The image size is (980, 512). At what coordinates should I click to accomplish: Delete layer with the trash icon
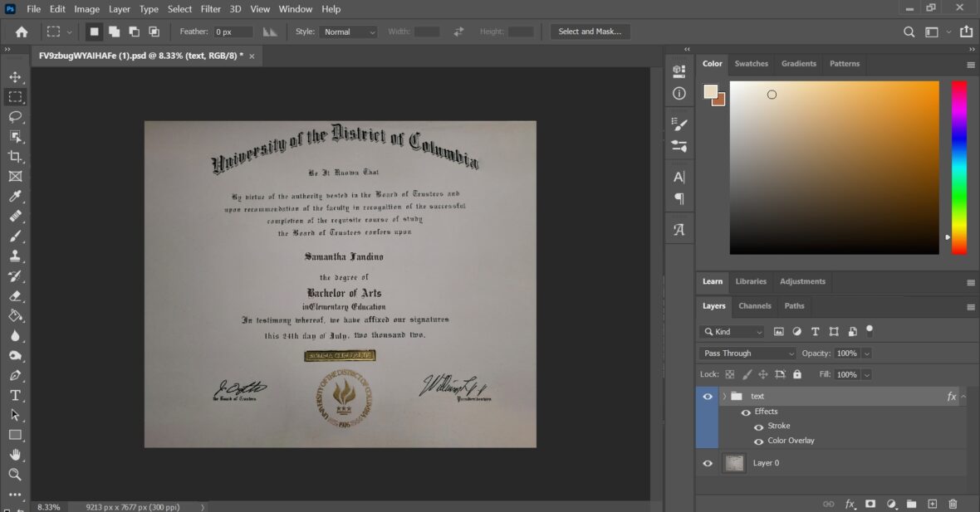(x=953, y=504)
